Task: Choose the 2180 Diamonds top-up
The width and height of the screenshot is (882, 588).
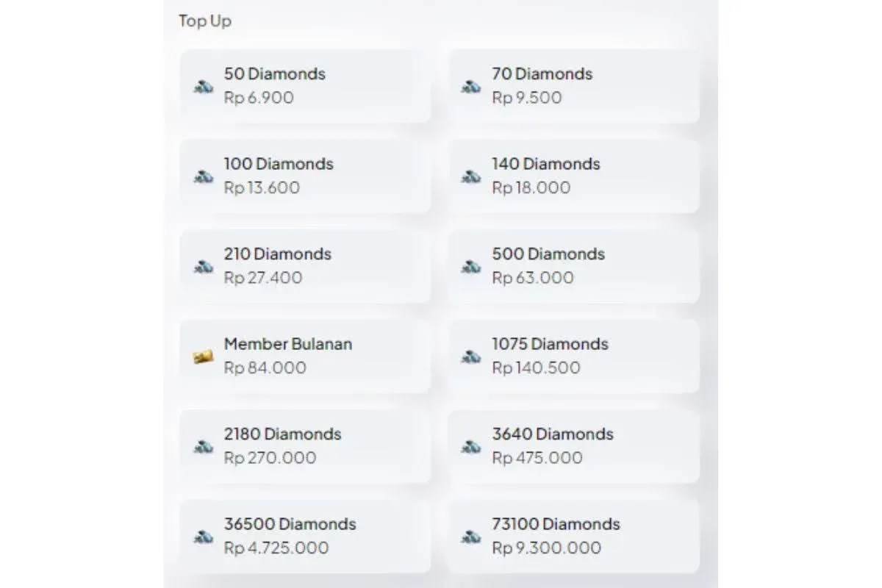Action: click(x=305, y=445)
